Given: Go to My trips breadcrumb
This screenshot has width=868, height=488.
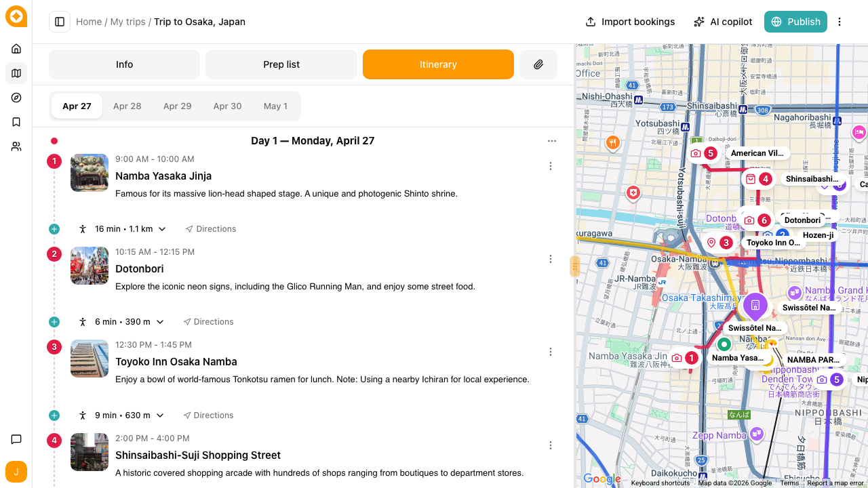Looking at the screenshot, I should coord(128,22).
